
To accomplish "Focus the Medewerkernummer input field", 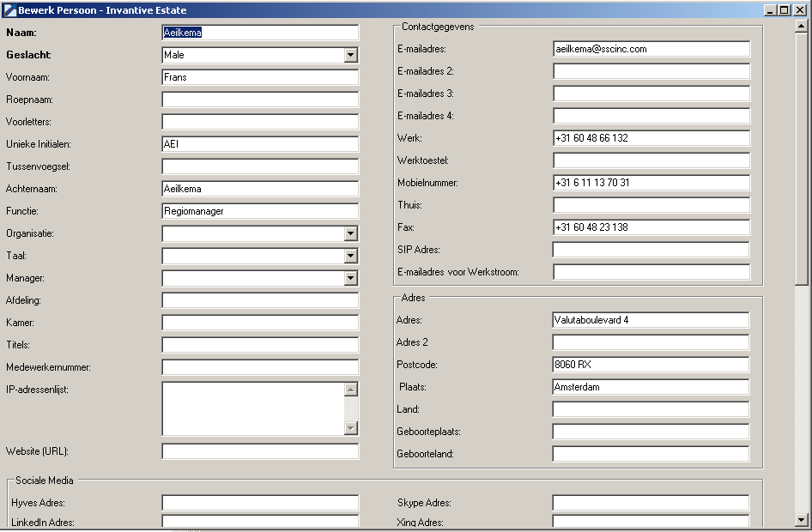I will click(260, 367).
